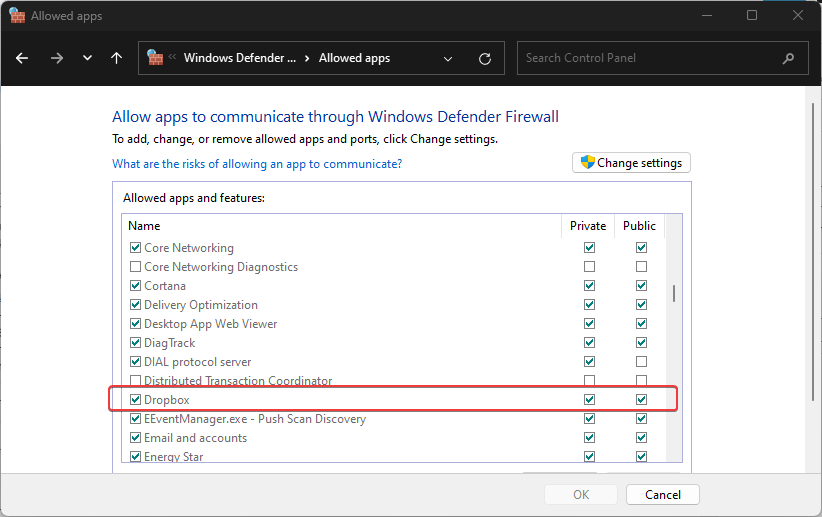The width and height of the screenshot is (822, 517).
Task: Click the Cancel button
Action: click(x=663, y=494)
